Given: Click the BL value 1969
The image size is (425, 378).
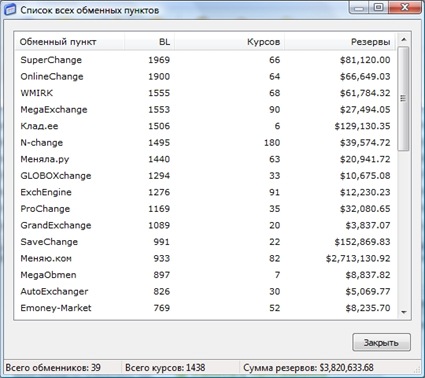Looking at the screenshot, I should (159, 60).
